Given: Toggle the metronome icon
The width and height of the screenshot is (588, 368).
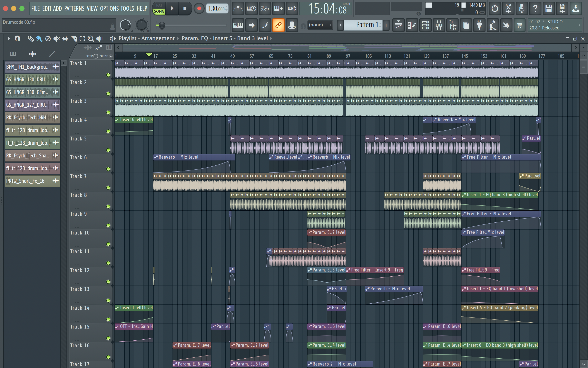Looking at the screenshot, I should [238, 9].
